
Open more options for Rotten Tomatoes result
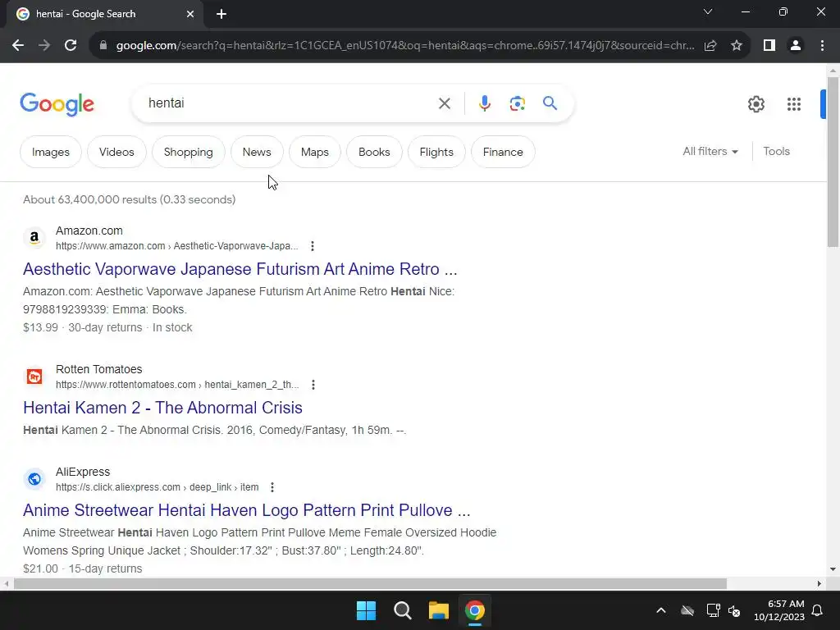click(313, 385)
